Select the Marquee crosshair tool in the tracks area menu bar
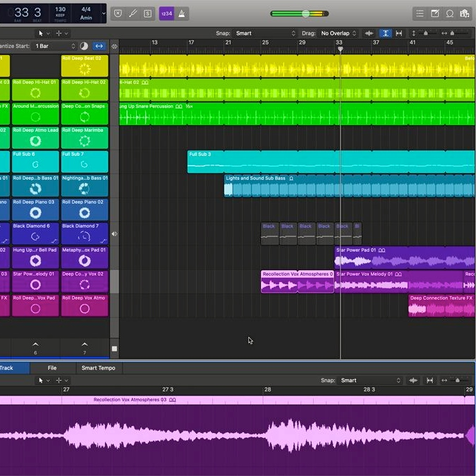 [x=59, y=33]
